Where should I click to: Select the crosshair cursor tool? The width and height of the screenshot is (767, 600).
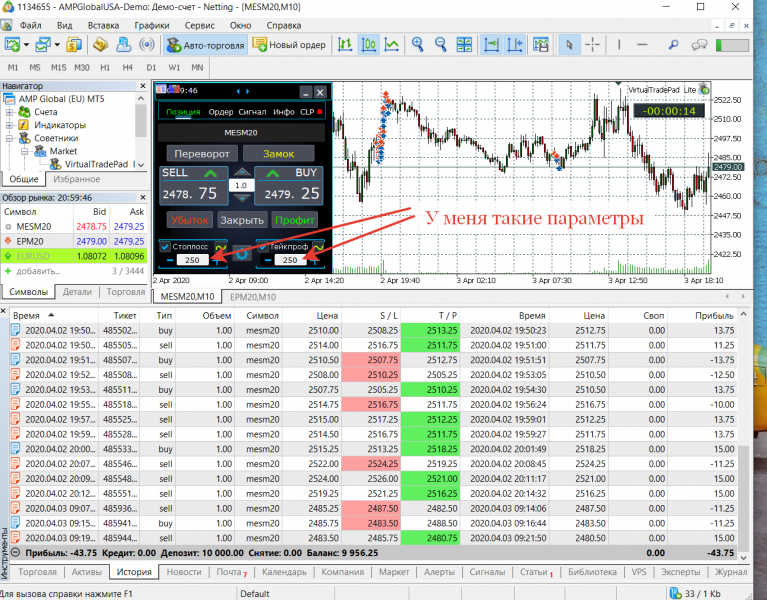pyautogui.click(x=592, y=45)
